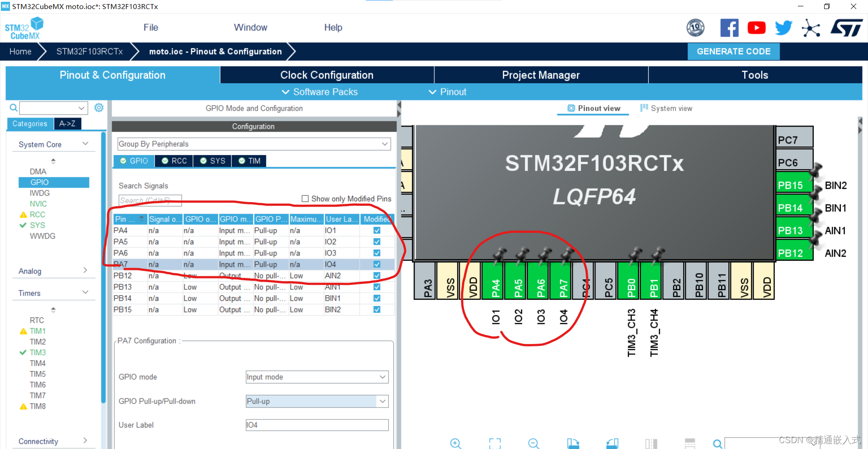868x449 pixels.
Task: Open the GPIO Pull-up/Pull-down dropdown
Action: click(x=317, y=401)
